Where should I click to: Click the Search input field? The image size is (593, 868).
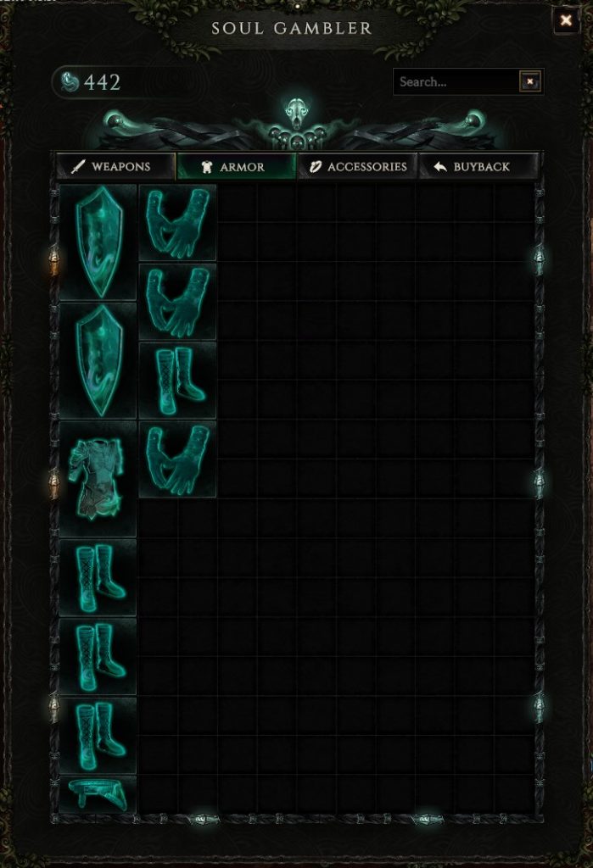click(x=456, y=82)
